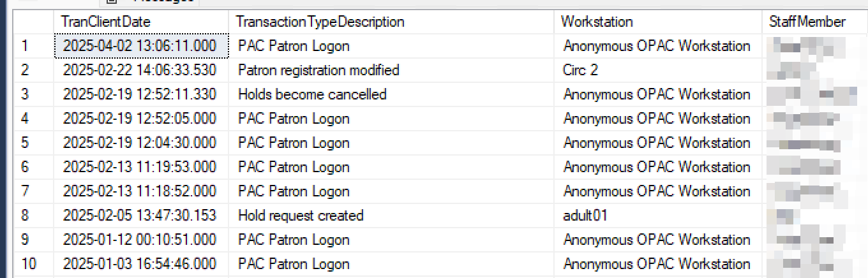Select row header number 1
868x278 pixels.
[33, 46]
